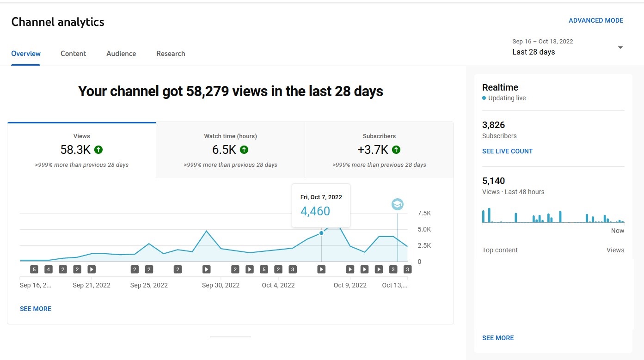644x360 pixels.
Task: Open the Last 28 days date range dropdown
Action: [568, 47]
